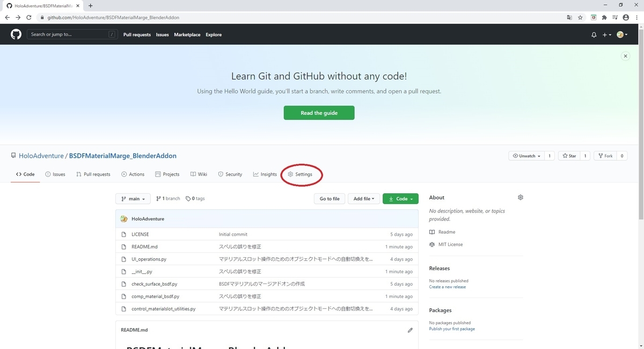
Task: Click the watchers count 1 badge
Action: (550, 156)
